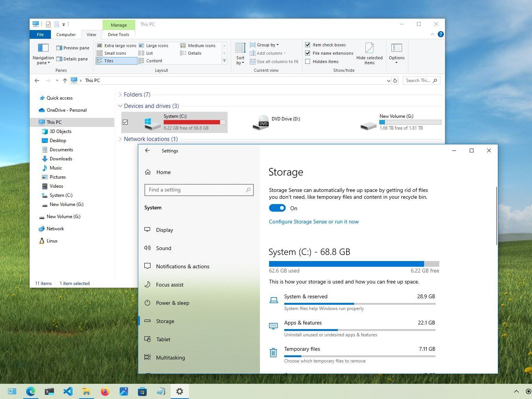Toggle the Details pane button

point(72,59)
